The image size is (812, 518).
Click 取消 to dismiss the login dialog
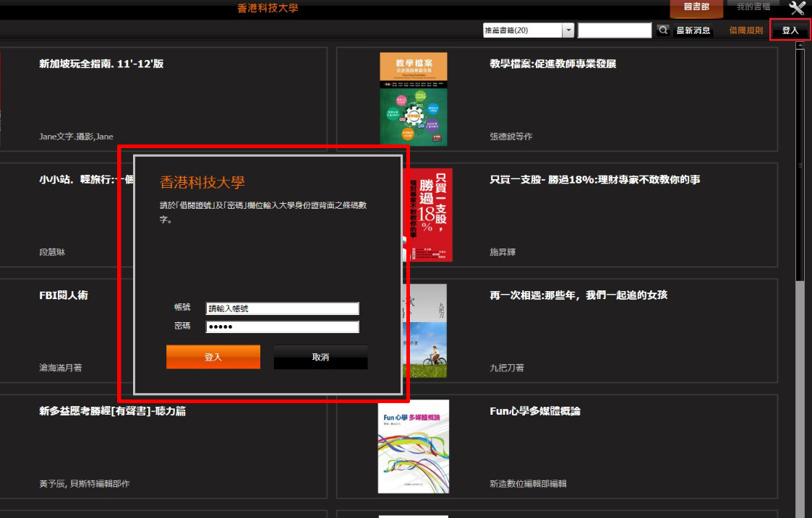click(320, 356)
